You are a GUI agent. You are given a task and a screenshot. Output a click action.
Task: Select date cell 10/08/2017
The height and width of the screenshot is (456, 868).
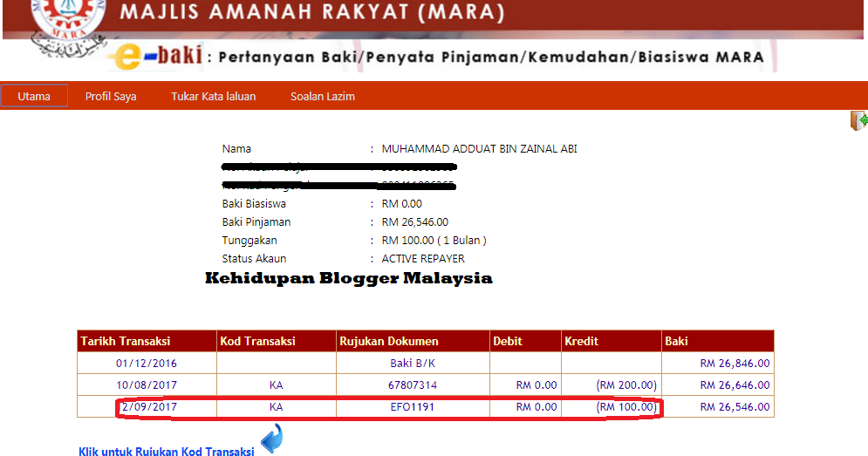click(147, 385)
